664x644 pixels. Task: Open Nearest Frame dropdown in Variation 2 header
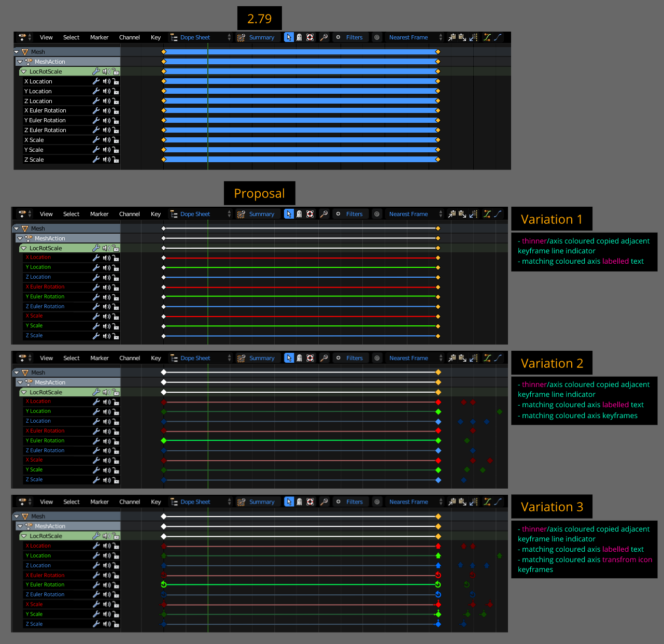click(415, 358)
